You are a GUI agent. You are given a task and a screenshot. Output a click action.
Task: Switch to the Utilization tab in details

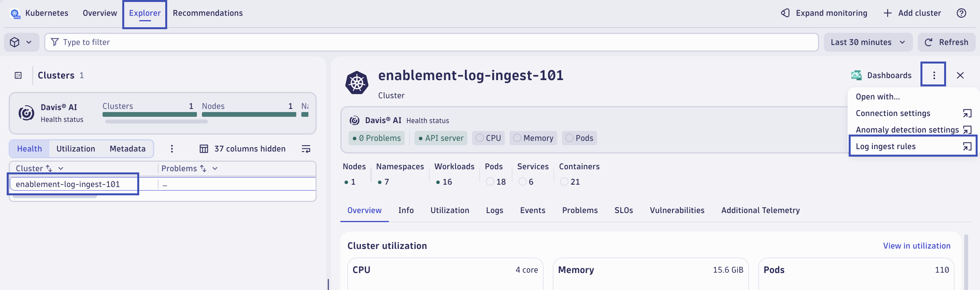[450, 210]
